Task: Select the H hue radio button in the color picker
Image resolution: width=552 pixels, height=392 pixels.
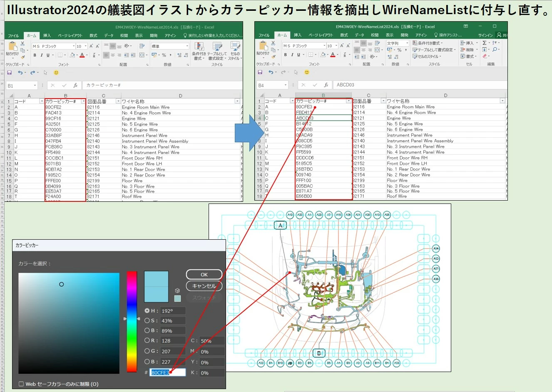Action: coord(147,310)
